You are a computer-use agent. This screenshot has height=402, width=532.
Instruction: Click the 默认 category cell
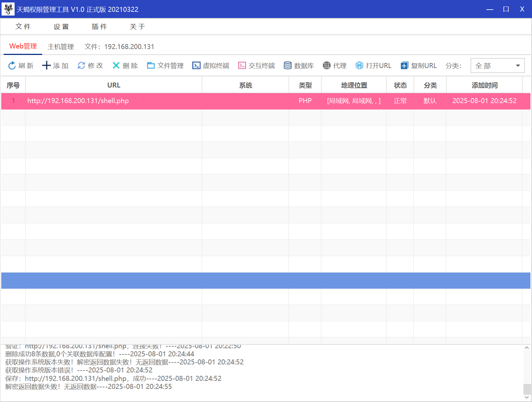tap(430, 101)
